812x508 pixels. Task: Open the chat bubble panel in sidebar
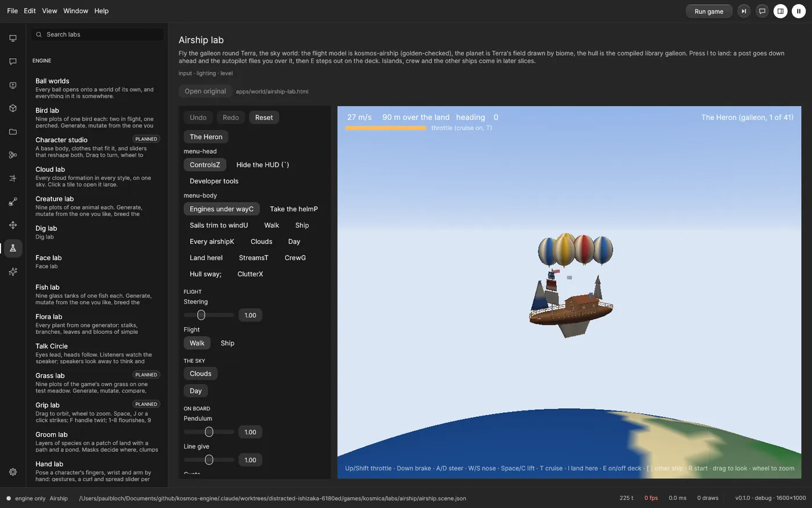click(x=13, y=62)
